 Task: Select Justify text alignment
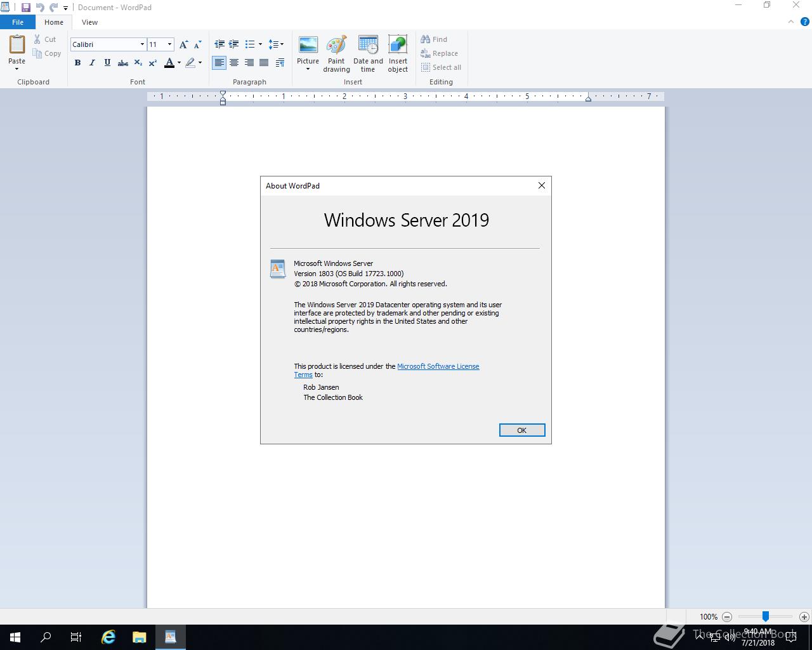[264, 63]
